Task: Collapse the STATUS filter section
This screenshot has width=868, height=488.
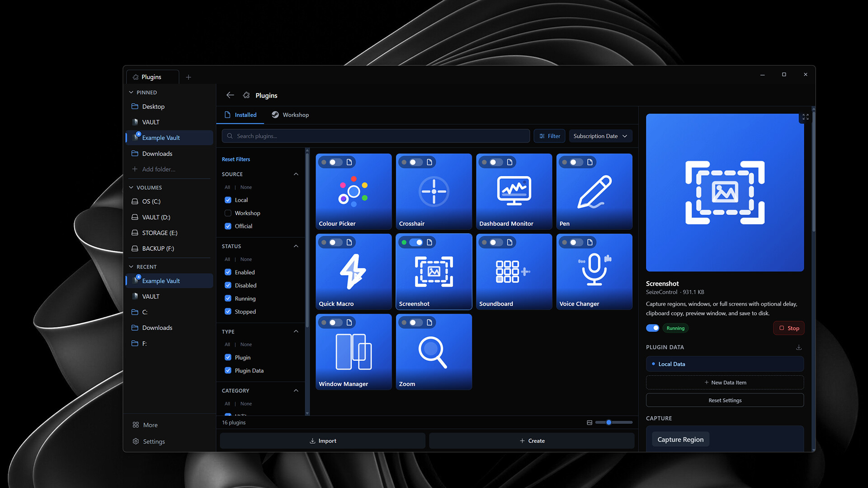Action: coord(296,246)
